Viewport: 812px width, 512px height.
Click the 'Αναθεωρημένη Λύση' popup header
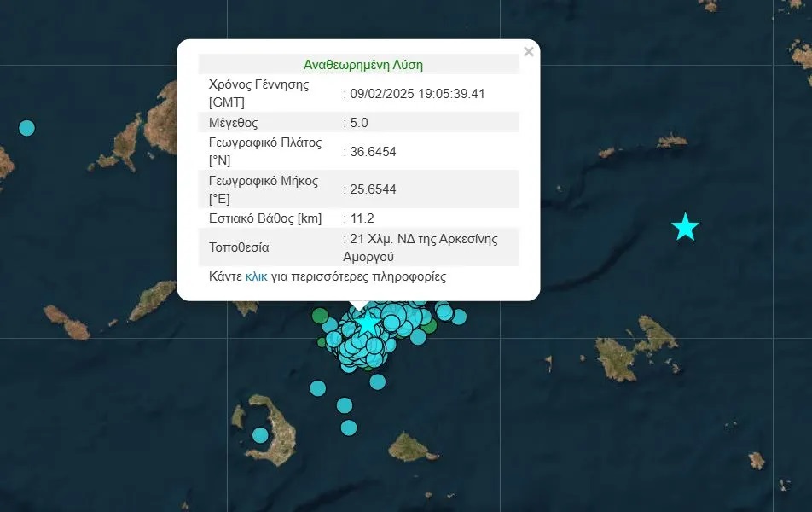click(x=362, y=65)
